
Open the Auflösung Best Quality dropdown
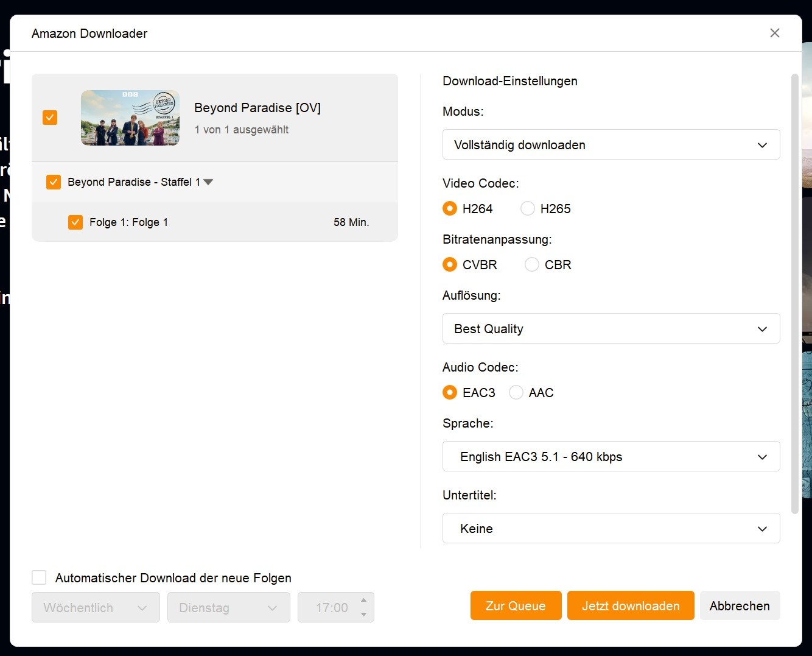(x=611, y=329)
